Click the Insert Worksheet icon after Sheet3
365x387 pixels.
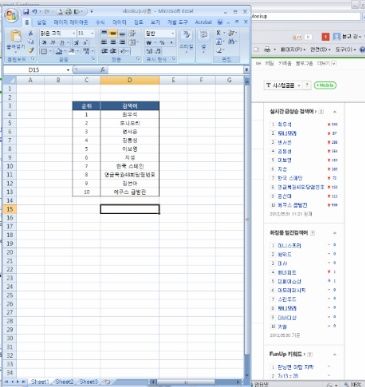tap(108, 381)
